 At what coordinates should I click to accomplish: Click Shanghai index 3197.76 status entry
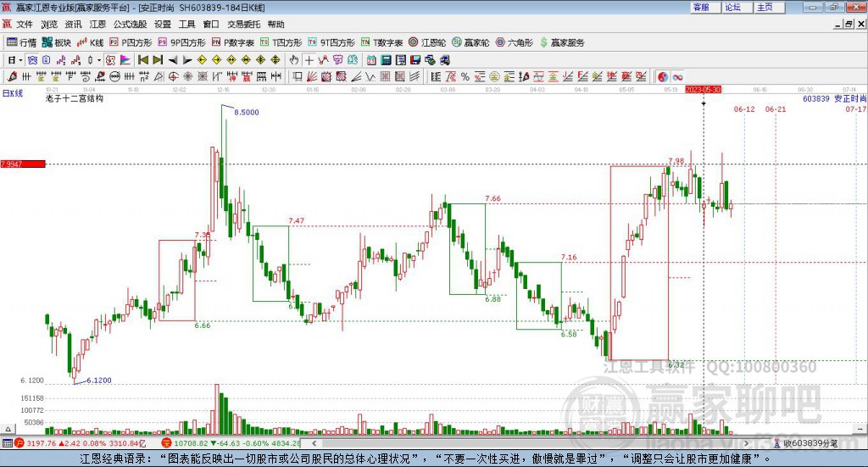click(x=80, y=443)
